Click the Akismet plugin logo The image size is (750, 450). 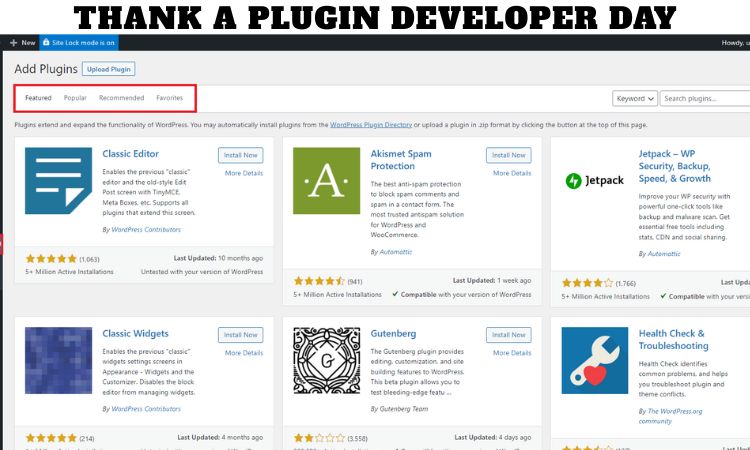(x=327, y=181)
